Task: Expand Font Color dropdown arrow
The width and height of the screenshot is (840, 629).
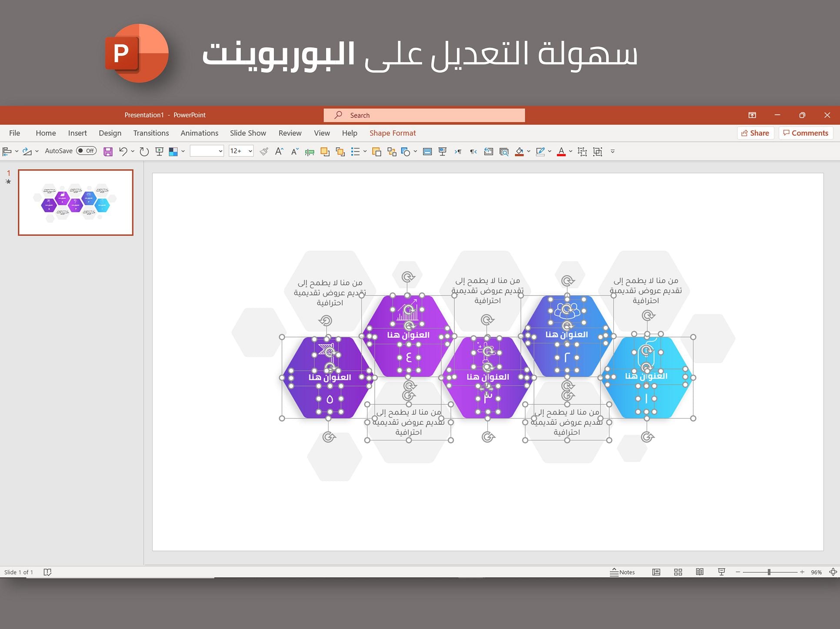Action: pyautogui.click(x=570, y=151)
